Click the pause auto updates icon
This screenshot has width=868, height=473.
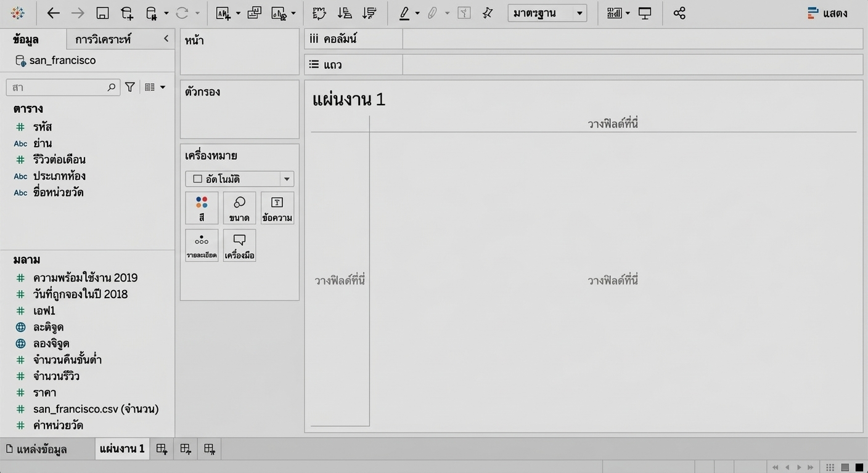[152, 13]
